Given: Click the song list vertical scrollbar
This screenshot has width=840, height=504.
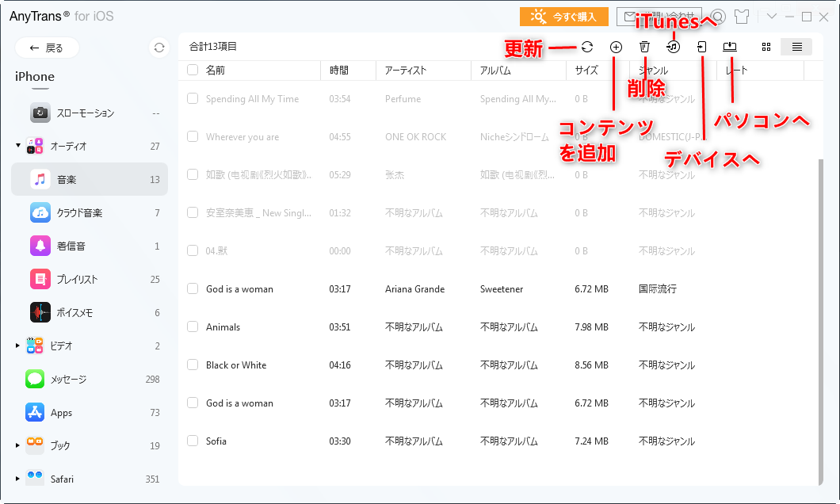Looking at the screenshot, I should click(821, 322).
